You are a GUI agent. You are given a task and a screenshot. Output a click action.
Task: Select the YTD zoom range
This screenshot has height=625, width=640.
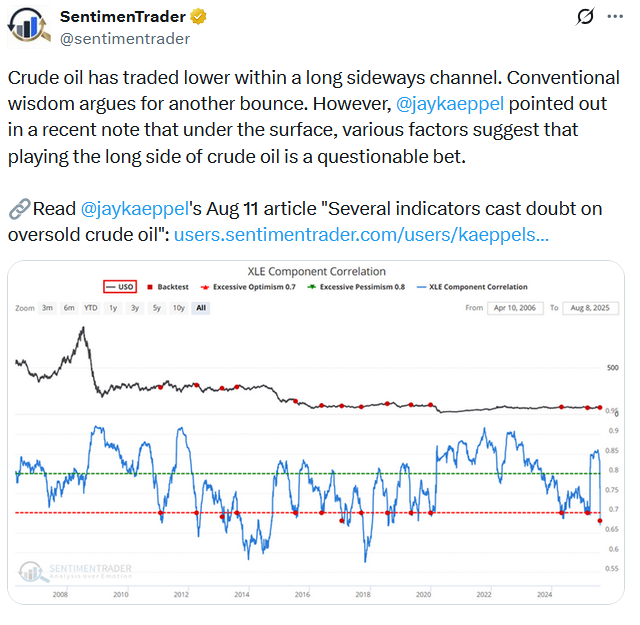click(91, 308)
